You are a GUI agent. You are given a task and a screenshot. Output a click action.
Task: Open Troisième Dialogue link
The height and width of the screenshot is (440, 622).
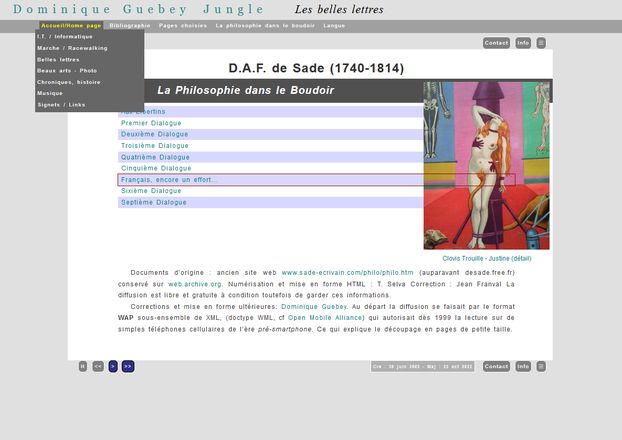point(154,146)
